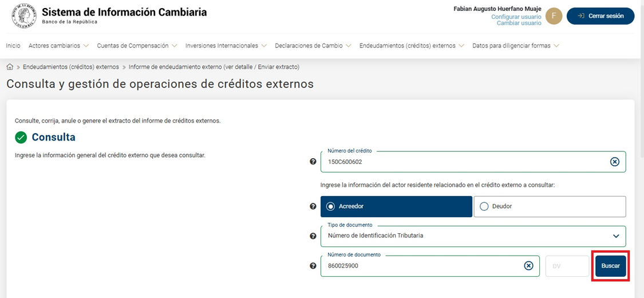Viewport: 644px width, 298px height.
Task: Open help icon beside Número del crédito
Action: 313,162
